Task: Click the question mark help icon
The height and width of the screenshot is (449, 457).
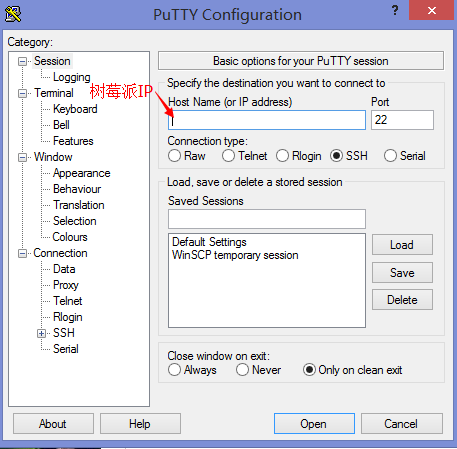Action: click(x=395, y=10)
